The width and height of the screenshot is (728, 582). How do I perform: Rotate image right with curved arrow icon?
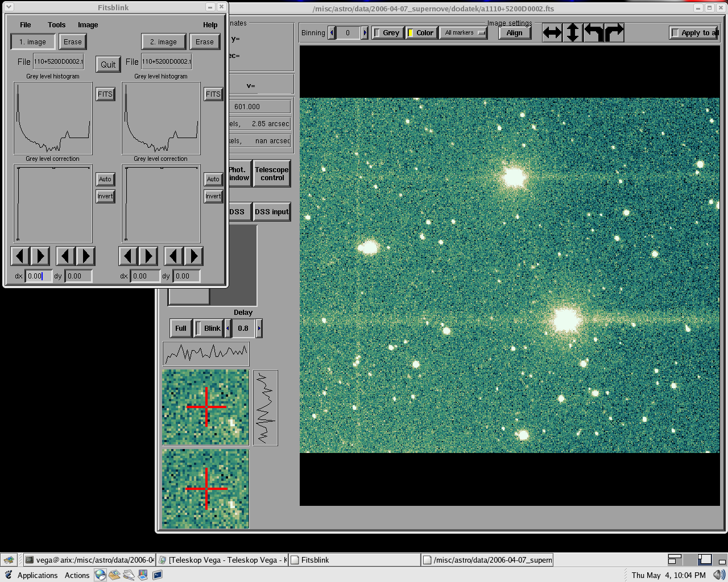click(x=614, y=33)
